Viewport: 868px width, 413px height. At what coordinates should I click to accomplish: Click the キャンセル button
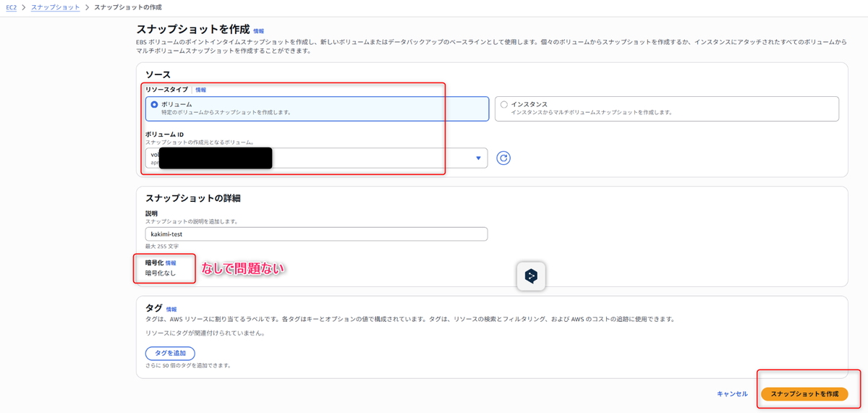coord(732,394)
